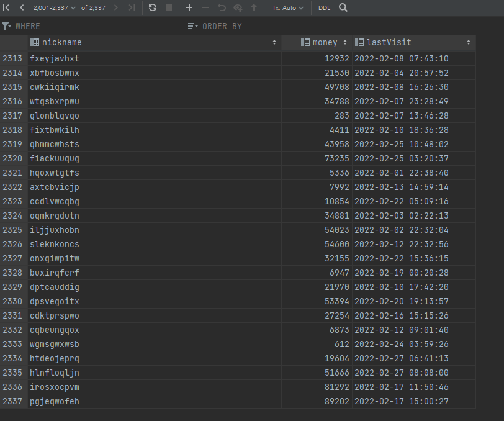Select the money cell 6873

[317, 330]
